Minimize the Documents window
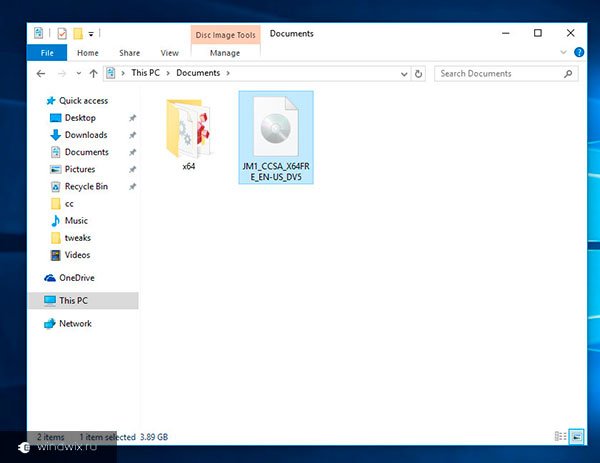600x463 pixels. pos(505,33)
